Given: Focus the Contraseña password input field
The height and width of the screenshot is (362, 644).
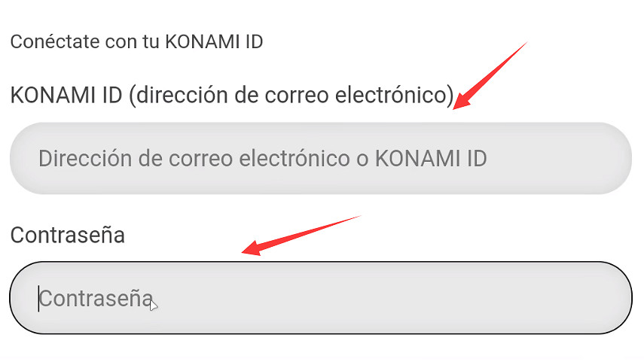Looking at the screenshot, I should coord(320,298).
